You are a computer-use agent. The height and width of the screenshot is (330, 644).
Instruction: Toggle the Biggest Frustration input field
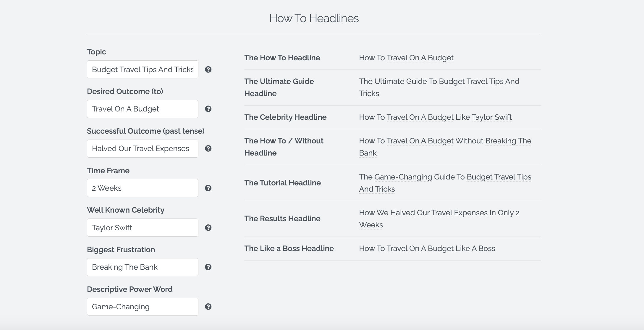(x=143, y=267)
